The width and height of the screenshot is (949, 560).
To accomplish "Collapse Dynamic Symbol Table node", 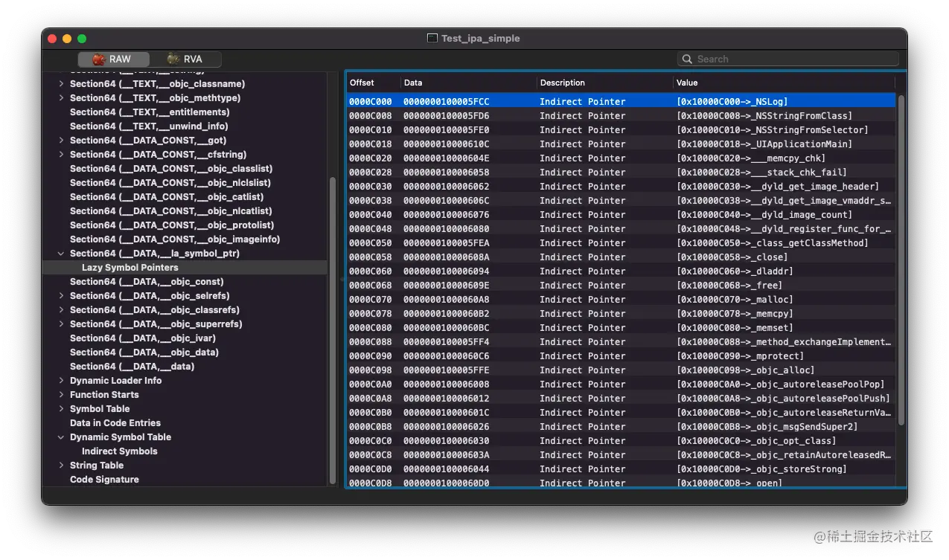I will coord(61,437).
